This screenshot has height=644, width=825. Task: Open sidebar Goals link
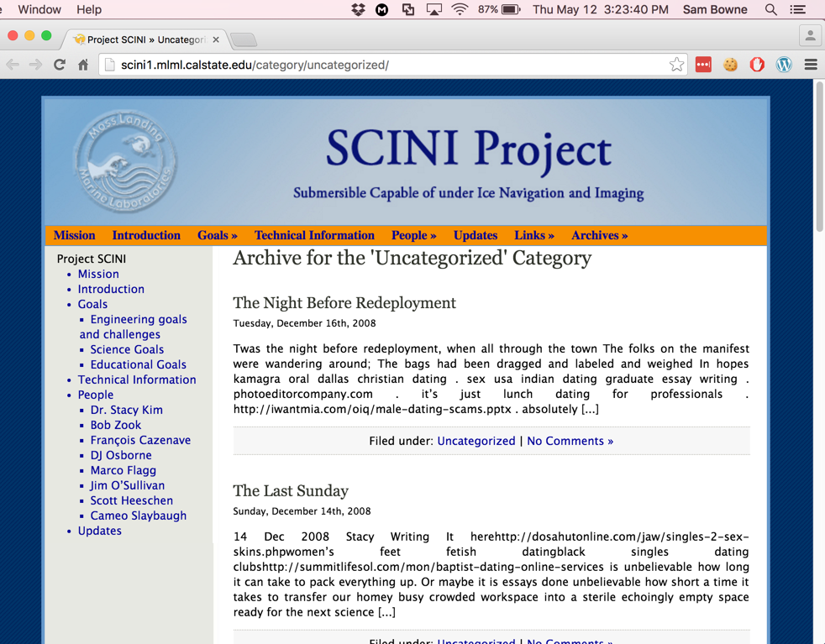[x=92, y=305]
